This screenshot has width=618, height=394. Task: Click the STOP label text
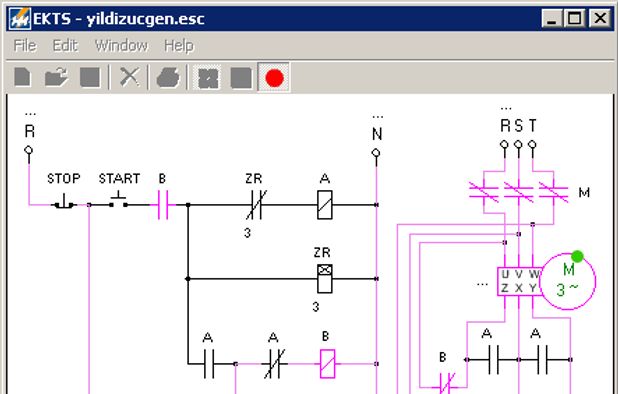[63, 178]
